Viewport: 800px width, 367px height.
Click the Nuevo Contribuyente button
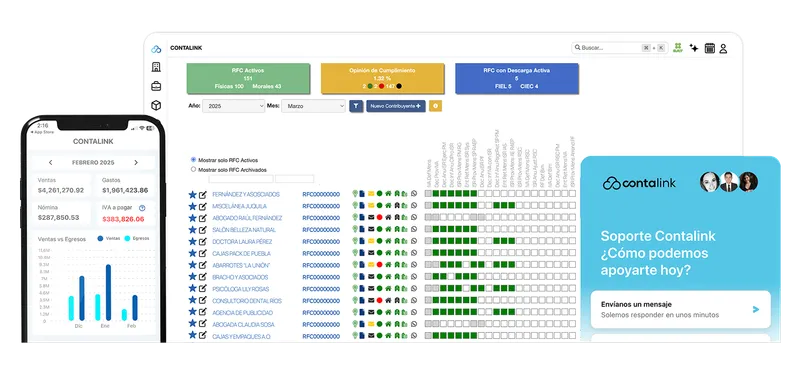(x=396, y=106)
